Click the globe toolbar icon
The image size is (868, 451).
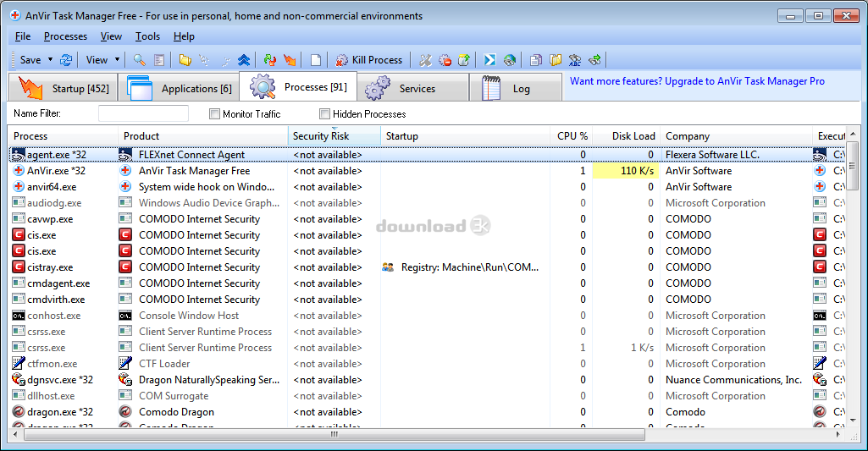(510, 60)
